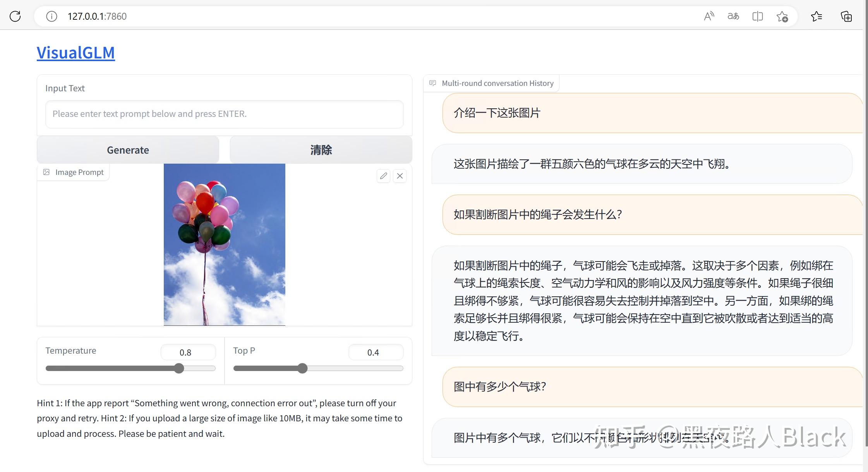Click the split screen icon

coord(757,16)
